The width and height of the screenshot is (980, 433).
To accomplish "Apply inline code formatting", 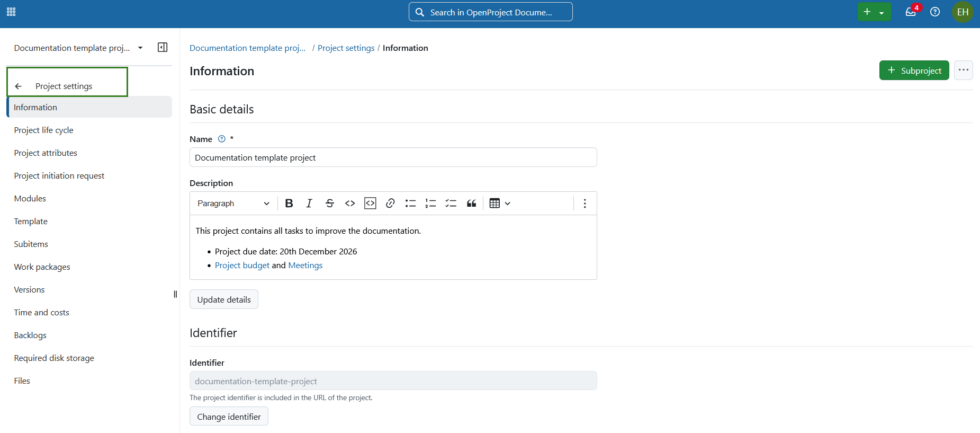I will point(350,203).
